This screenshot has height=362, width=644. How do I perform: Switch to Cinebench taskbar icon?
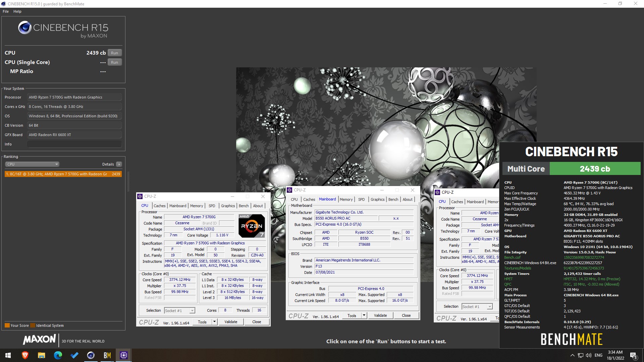pos(91,355)
